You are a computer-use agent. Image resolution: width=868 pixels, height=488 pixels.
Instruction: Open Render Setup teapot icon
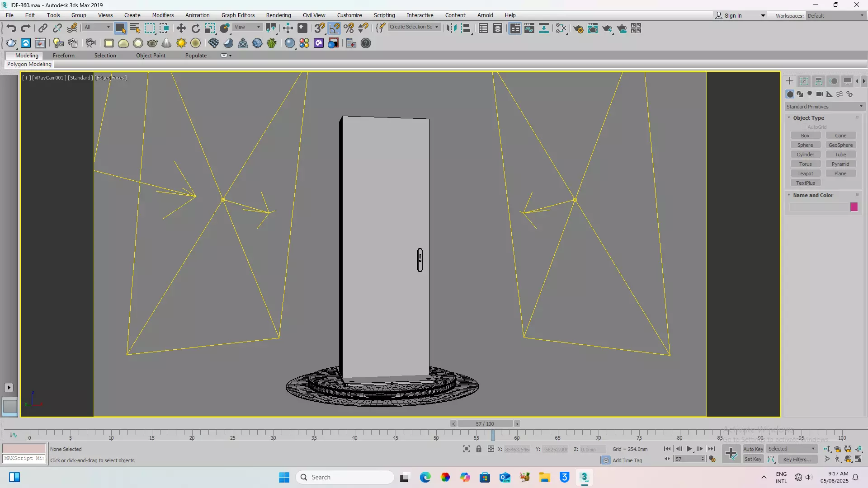[x=578, y=28]
